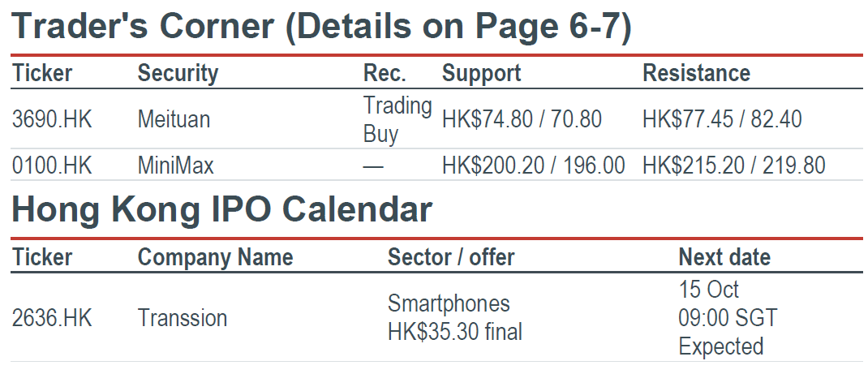Viewport: 868px width, 374px height.
Task: Click the Trader's Corner heading
Action: pyautogui.click(x=321, y=26)
